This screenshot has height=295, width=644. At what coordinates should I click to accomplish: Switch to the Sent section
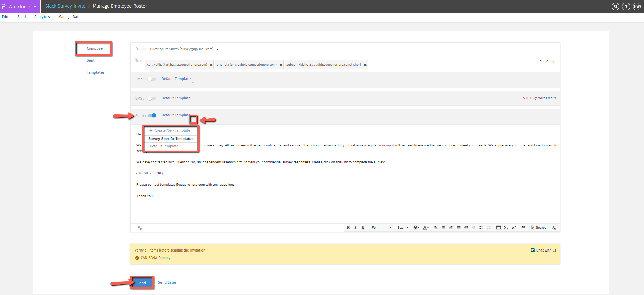point(91,61)
